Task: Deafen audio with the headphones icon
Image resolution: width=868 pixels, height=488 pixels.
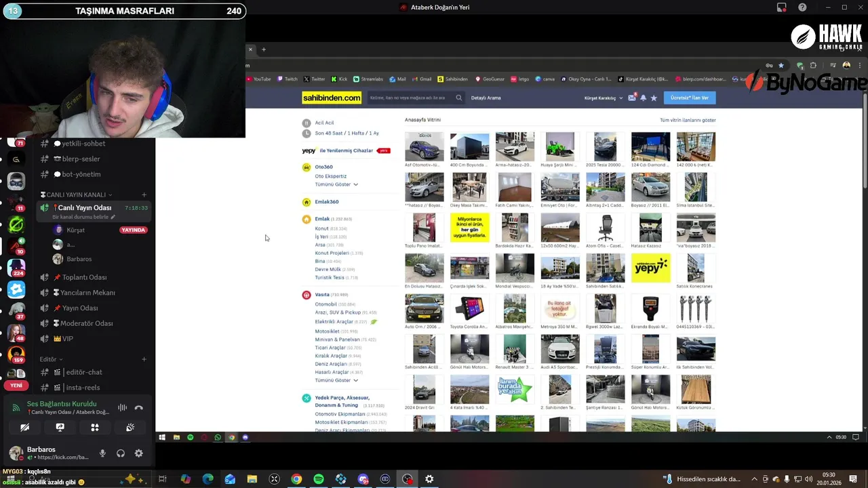Action: coord(121,453)
